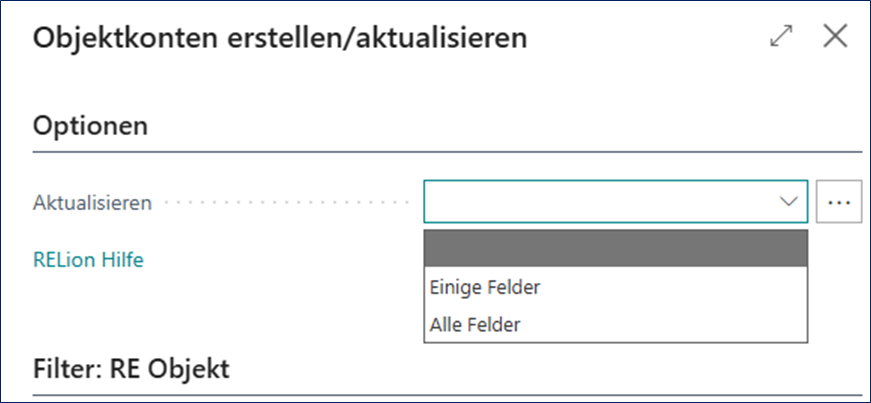Get help via the teal RELion link

point(89,260)
